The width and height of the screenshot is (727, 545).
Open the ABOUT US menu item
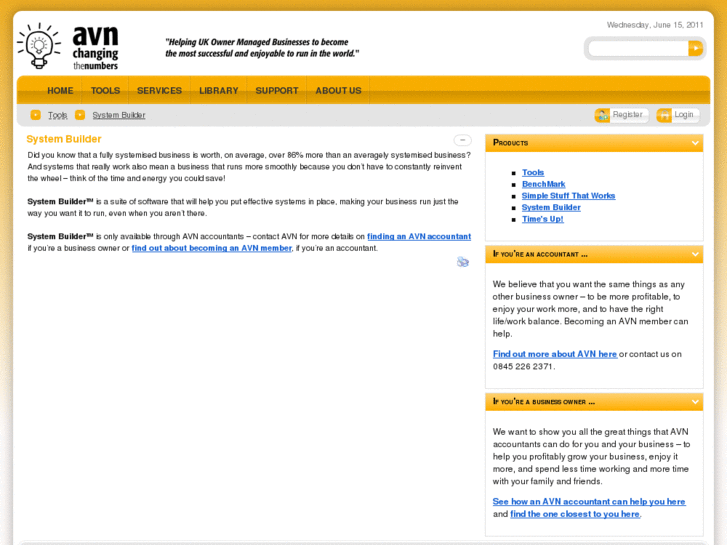click(x=338, y=90)
